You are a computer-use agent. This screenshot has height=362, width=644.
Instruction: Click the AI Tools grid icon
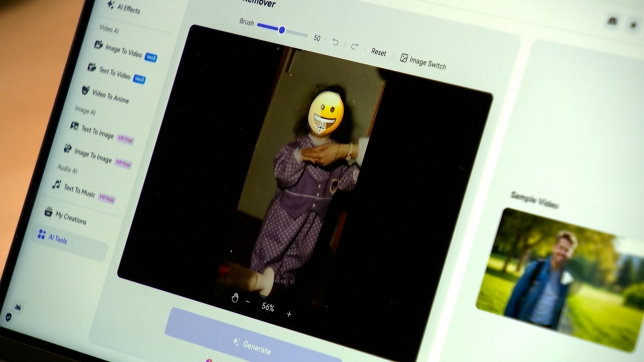pos(41,234)
